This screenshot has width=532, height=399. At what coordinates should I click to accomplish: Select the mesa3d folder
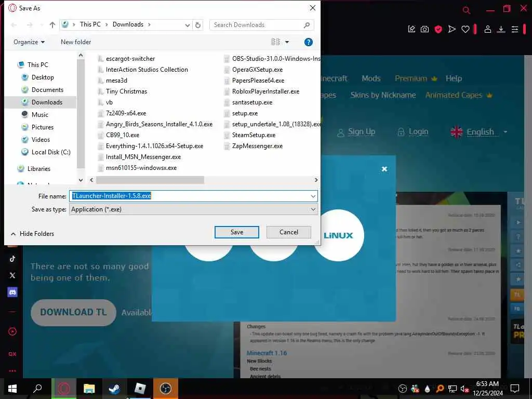pyautogui.click(x=116, y=81)
